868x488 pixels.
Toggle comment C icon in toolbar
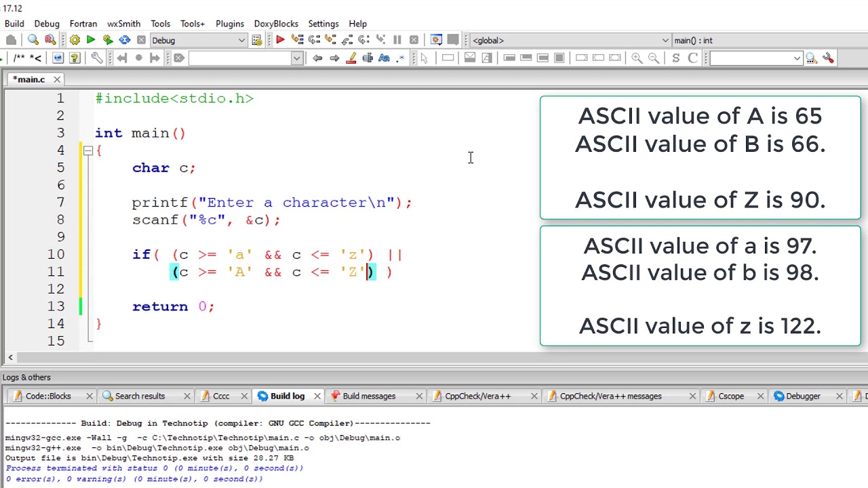coord(692,58)
